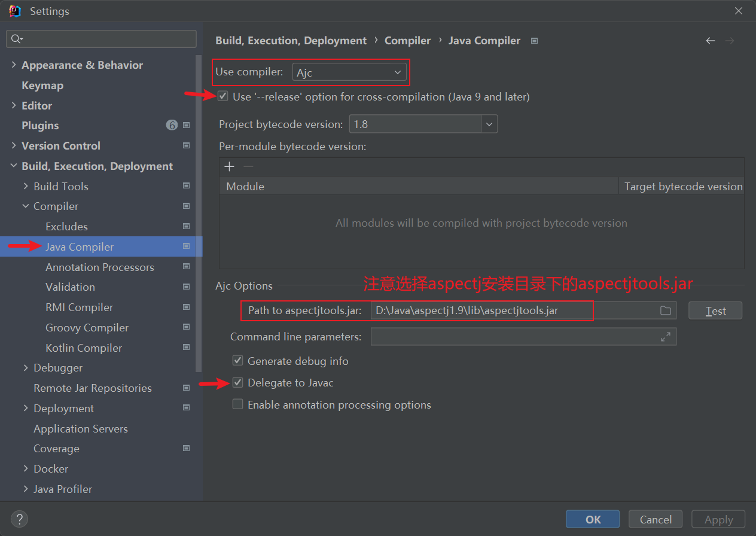The image size is (756, 536).
Task: Expand the Command line parameters editor icon
Action: (x=666, y=336)
